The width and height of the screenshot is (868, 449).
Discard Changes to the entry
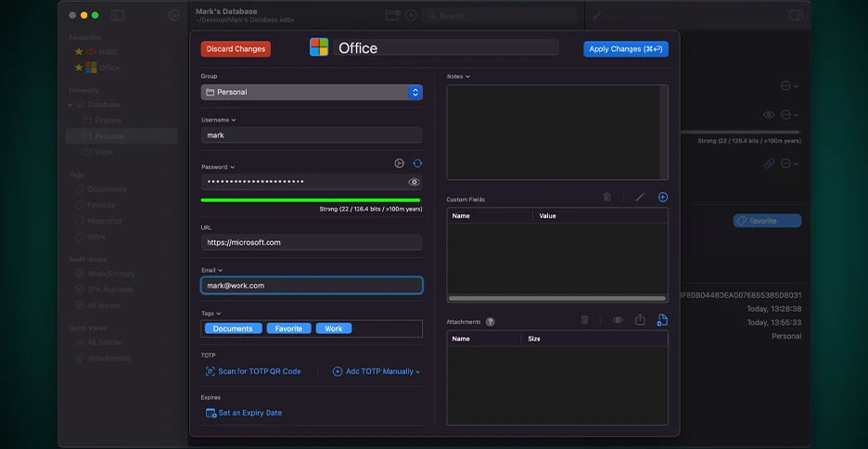pos(236,49)
